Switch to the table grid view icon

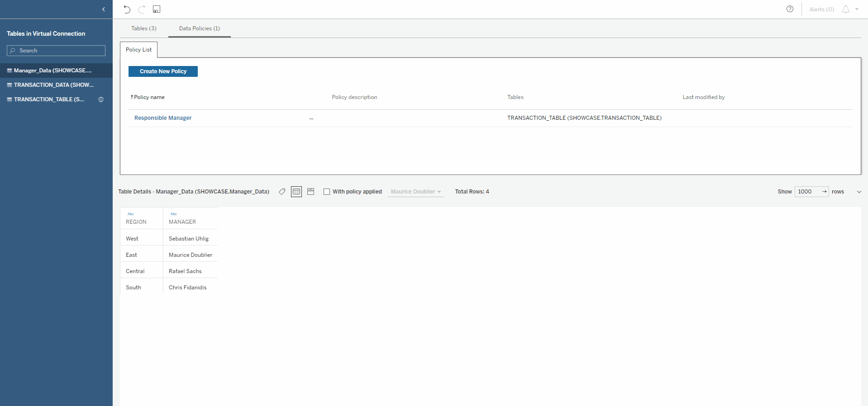(296, 192)
